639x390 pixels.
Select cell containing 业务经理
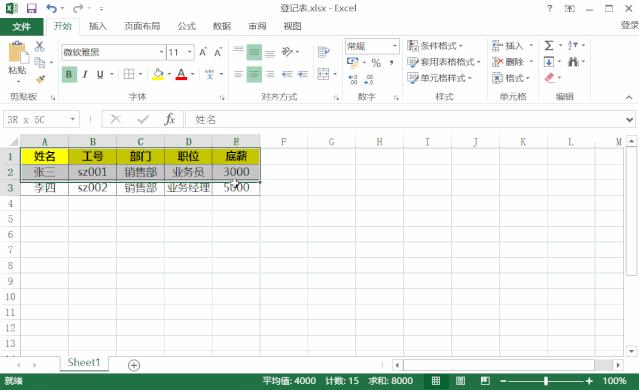click(x=188, y=187)
